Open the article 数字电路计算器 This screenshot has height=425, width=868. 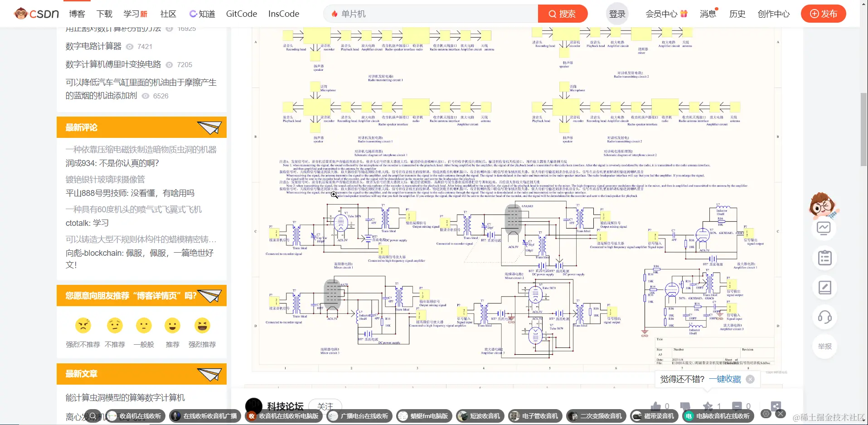(93, 46)
